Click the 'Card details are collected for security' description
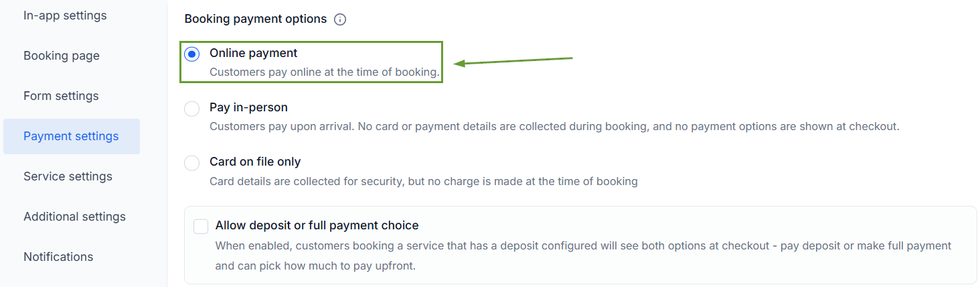The width and height of the screenshot is (980, 287). 424,181
